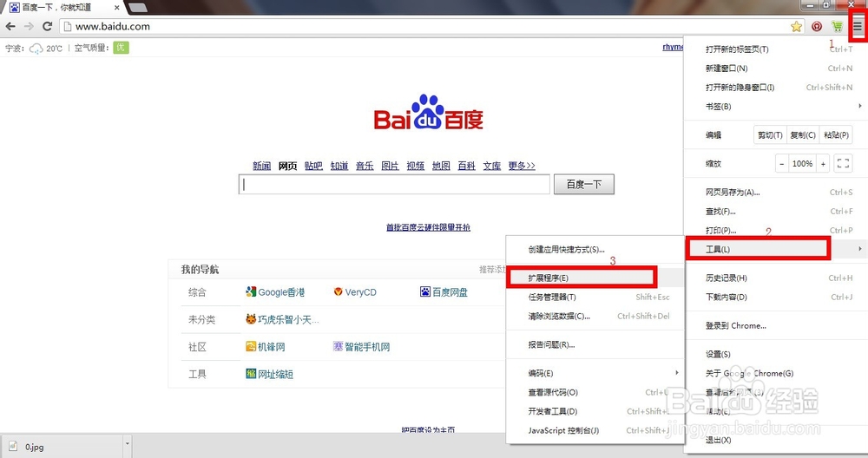This screenshot has width=868, height=458.
Task: Expand the 编码(E) submenu
Action: click(x=595, y=373)
